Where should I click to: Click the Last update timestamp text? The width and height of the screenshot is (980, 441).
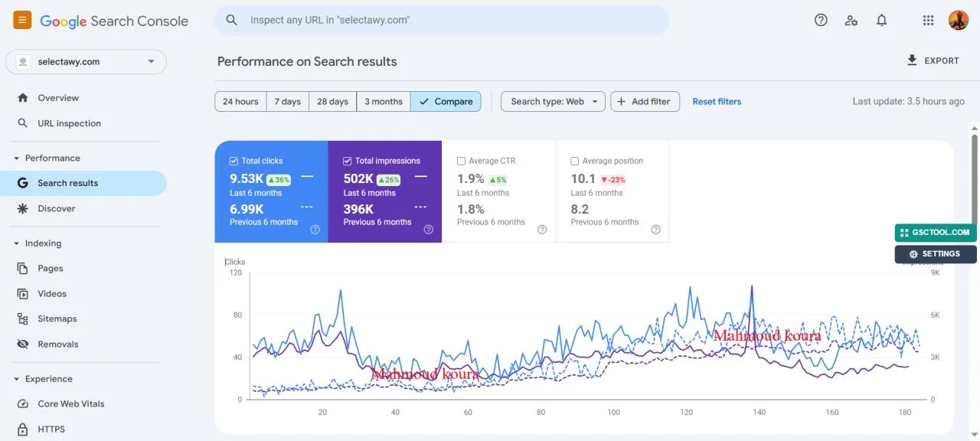909,101
